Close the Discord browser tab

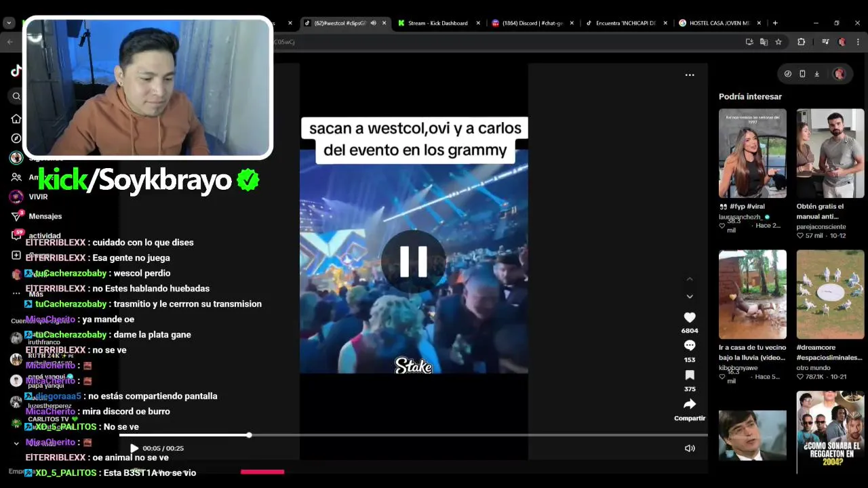click(572, 23)
